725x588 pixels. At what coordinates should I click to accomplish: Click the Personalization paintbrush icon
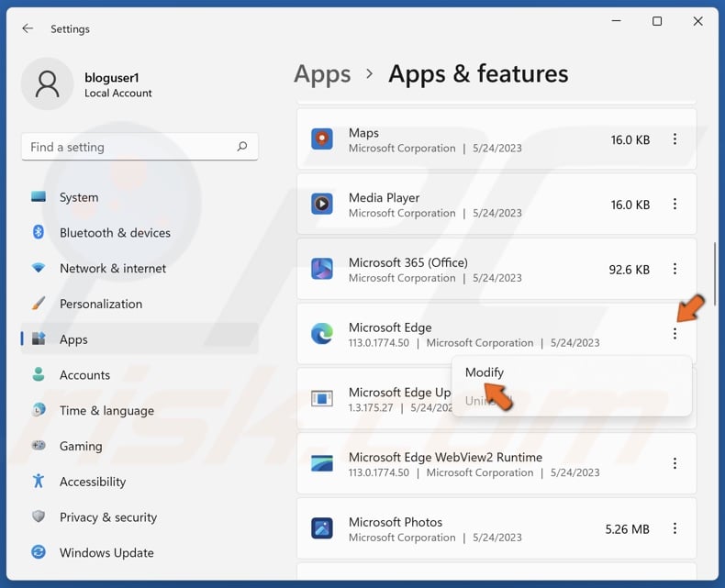pos(39,304)
